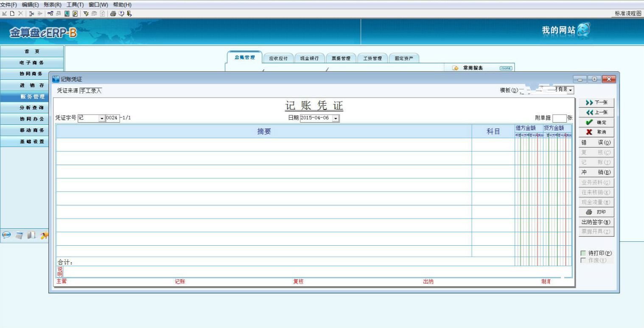Click the exit door toolbar icon
This screenshot has height=328, width=644.
tap(129, 13)
